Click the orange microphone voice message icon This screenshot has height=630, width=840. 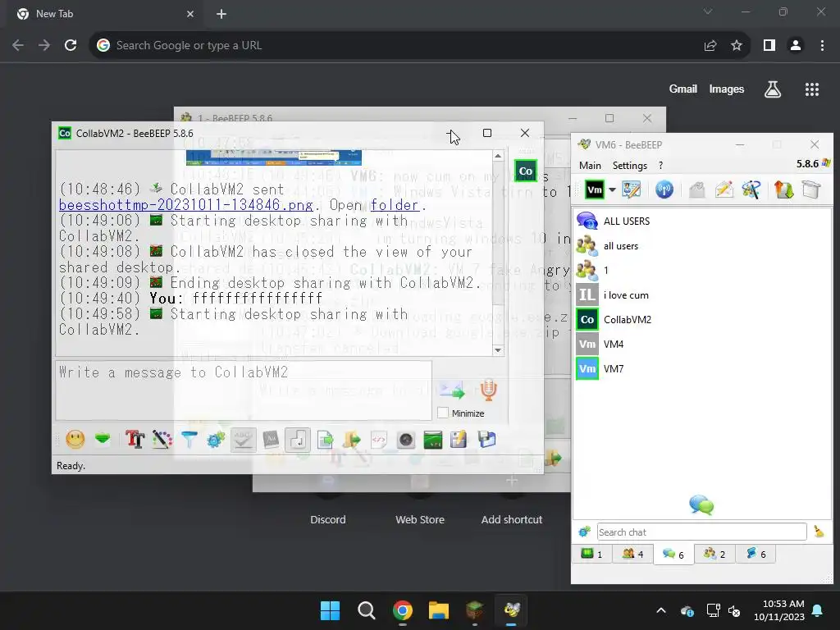click(488, 390)
